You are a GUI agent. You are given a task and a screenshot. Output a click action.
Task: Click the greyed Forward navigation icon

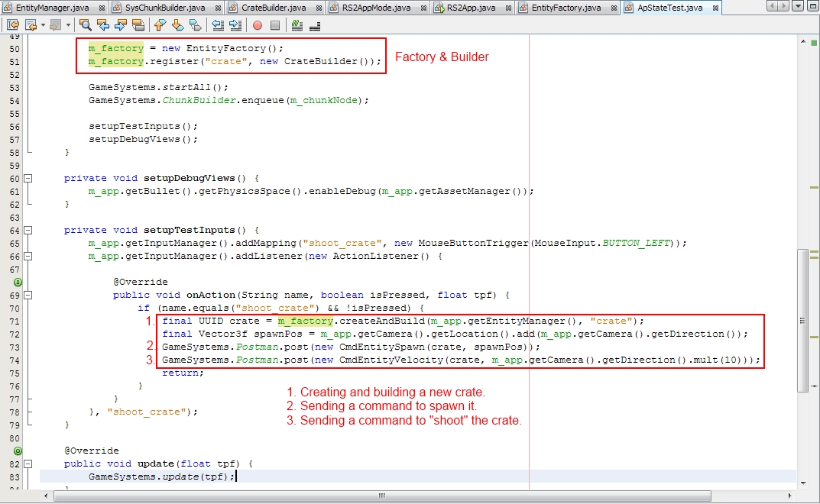click(54, 25)
